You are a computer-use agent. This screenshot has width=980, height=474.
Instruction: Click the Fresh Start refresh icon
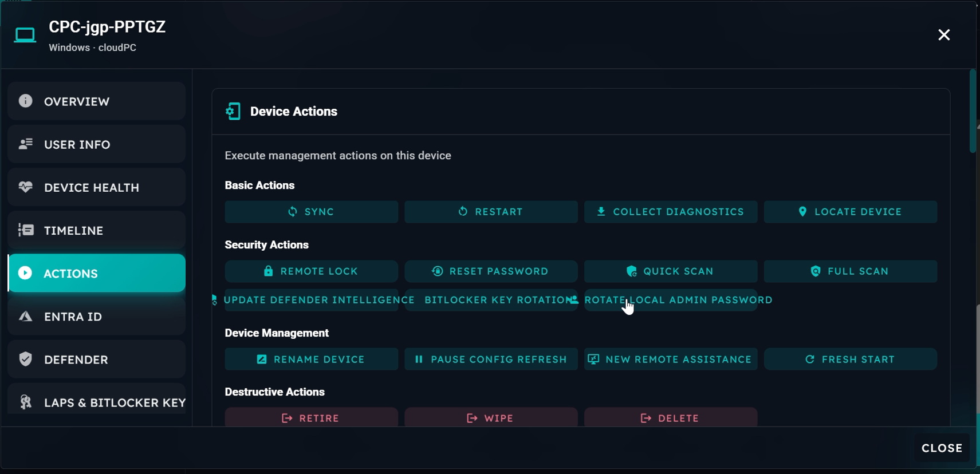809,360
